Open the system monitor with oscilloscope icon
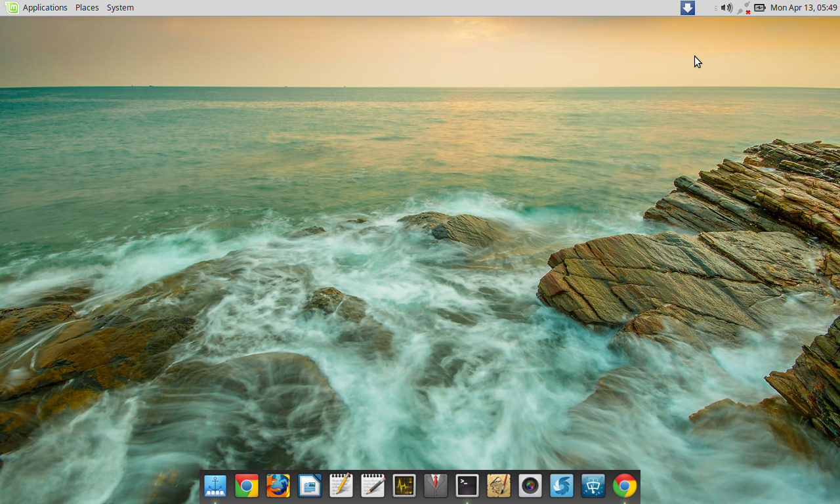Viewport: 840px width, 504px height. [404, 486]
